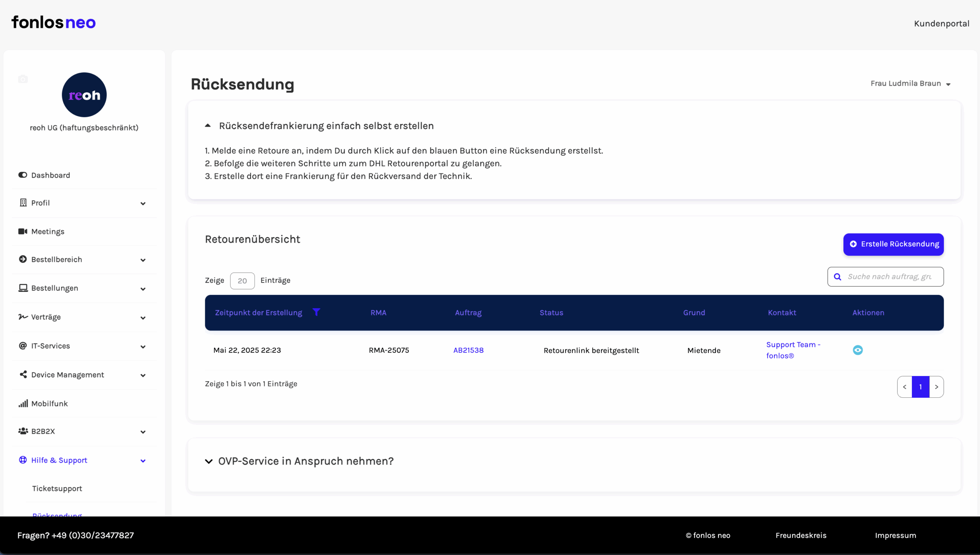Expand the Device Management chevron
The width and height of the screenshot is (980, 555).
(x=143, y=375)
